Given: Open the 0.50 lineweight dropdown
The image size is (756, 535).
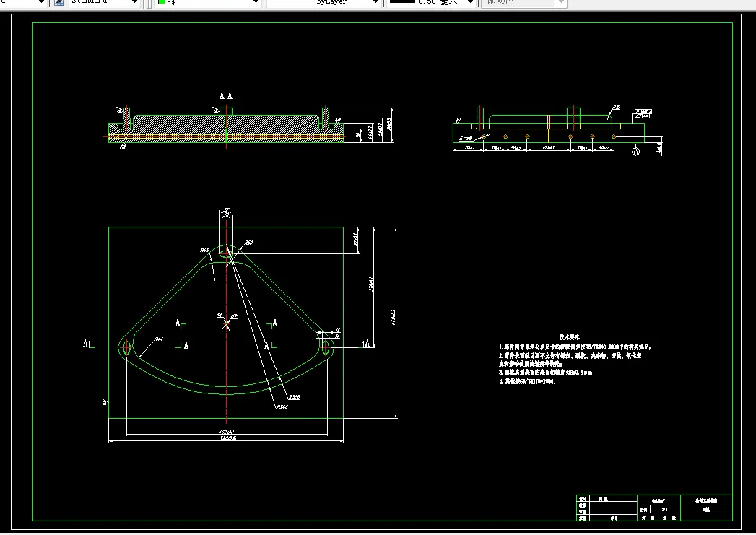Looking at the screenshot, I should point(430,2).
